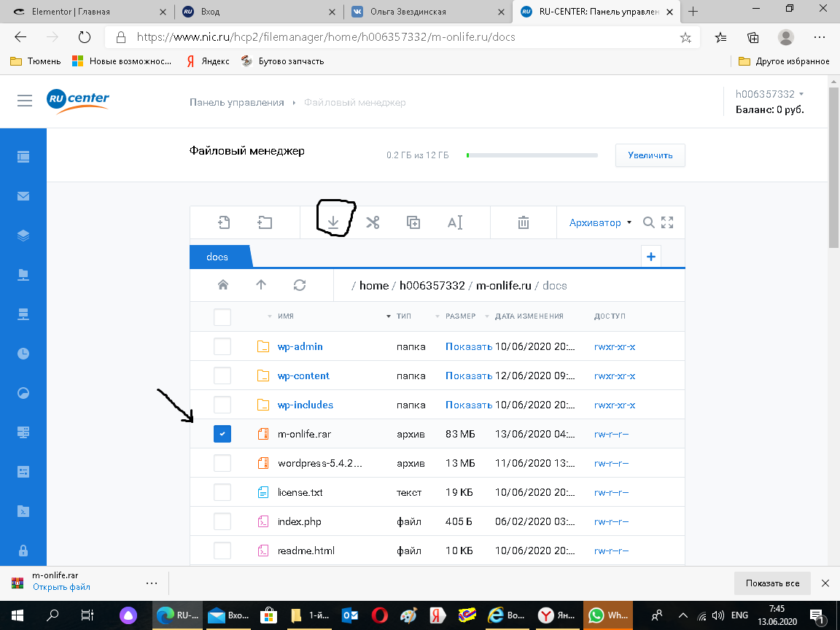Screen dimensions: 840x630
Task: Click the fullscreen expand icon
Action: click(667, 222)
